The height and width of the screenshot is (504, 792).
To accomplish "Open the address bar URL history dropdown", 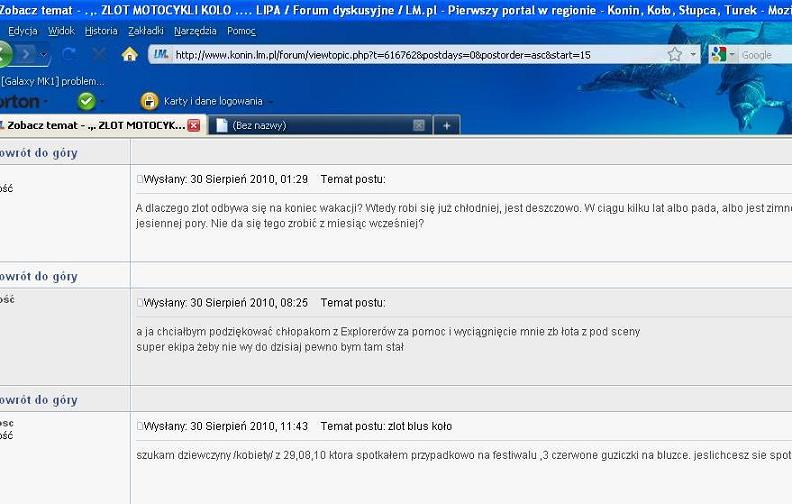I will [693, 54].
